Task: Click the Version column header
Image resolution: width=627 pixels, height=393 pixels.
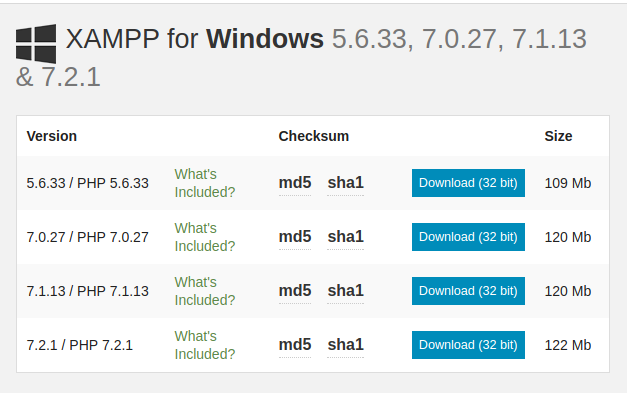Action: (52, 136)
